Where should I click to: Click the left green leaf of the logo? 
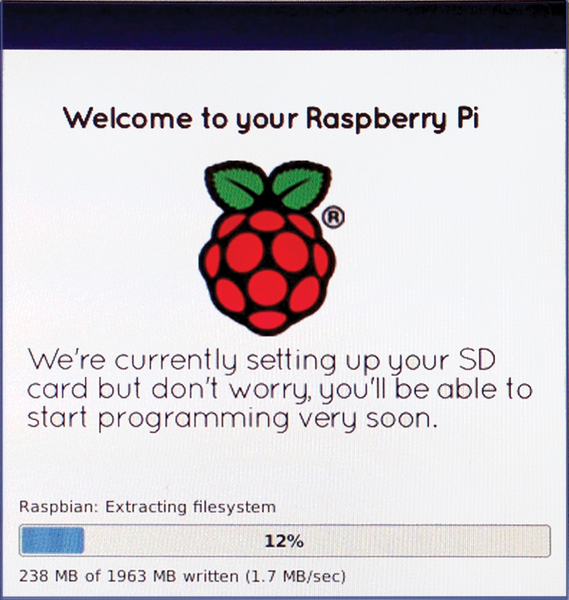point(234,184)
